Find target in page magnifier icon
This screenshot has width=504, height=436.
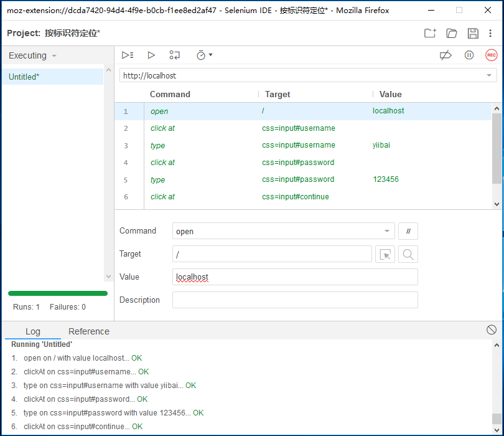coord(408,254)
